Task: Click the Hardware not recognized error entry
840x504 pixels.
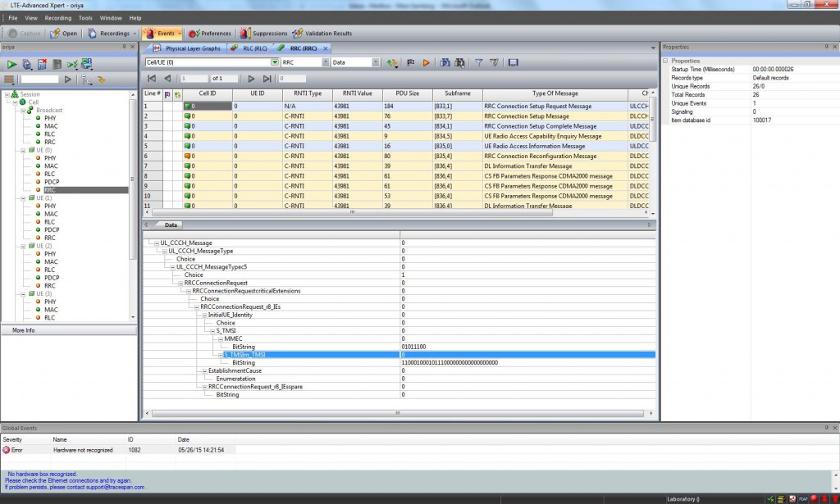Action: pyautogui.click(x=118, y=451)
